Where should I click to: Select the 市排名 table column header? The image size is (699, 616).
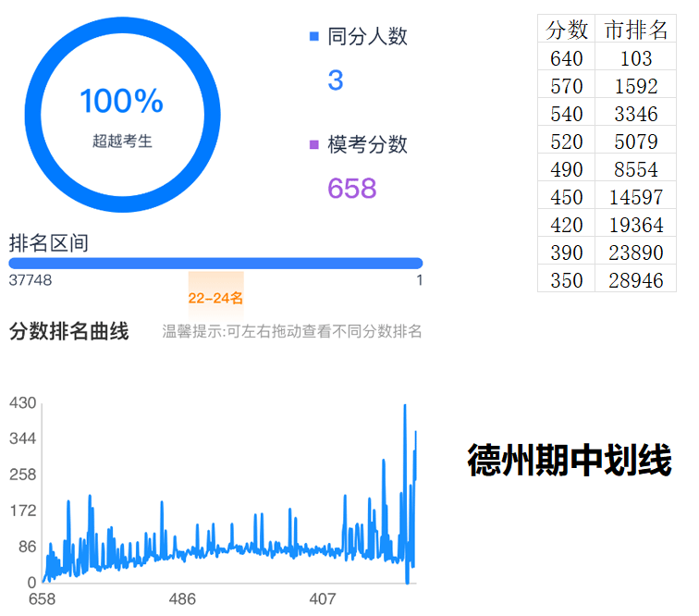(x=635, y=31)
